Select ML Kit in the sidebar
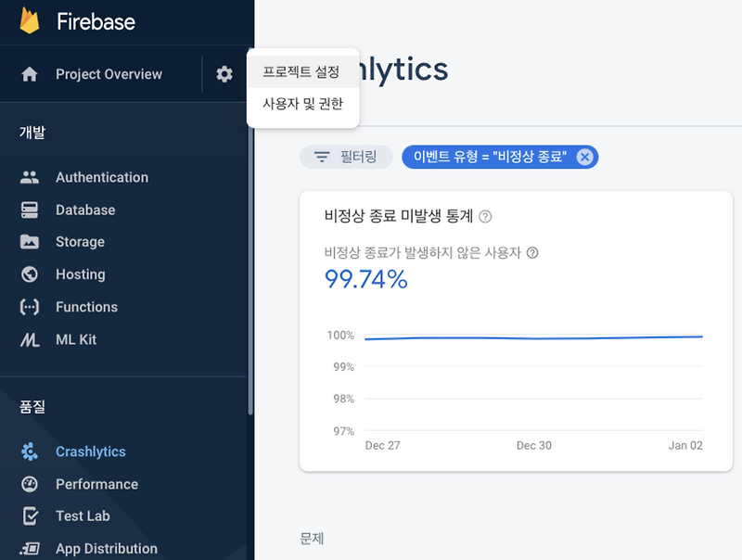The height and width of the screenshot is (560, 742). tap(77, 339)
